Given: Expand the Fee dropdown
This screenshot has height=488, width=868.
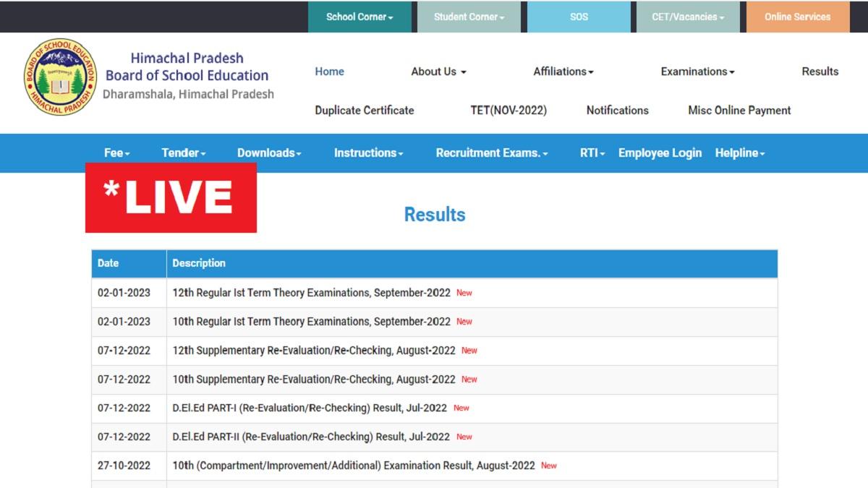Looking at the screenshot, I should pyautogui.click(x=117, y=153).
